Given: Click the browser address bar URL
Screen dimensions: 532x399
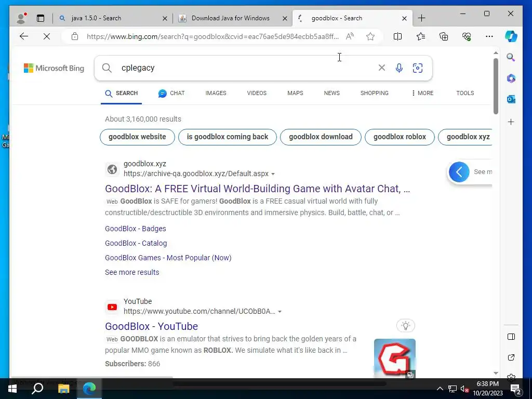Looking at the screenshot, I should 212,36.
